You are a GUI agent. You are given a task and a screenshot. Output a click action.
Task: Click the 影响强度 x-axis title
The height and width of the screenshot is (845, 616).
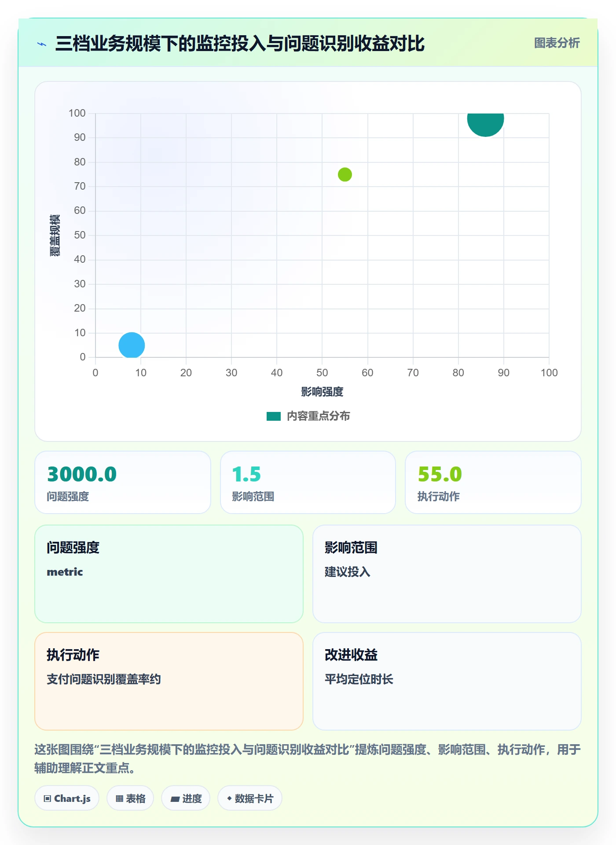[x=322, y=392]
